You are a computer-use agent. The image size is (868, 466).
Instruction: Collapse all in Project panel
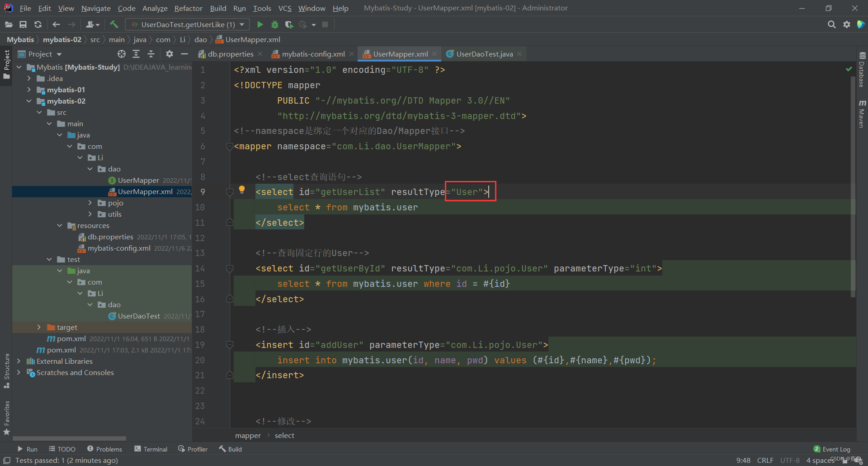(151, 54)
